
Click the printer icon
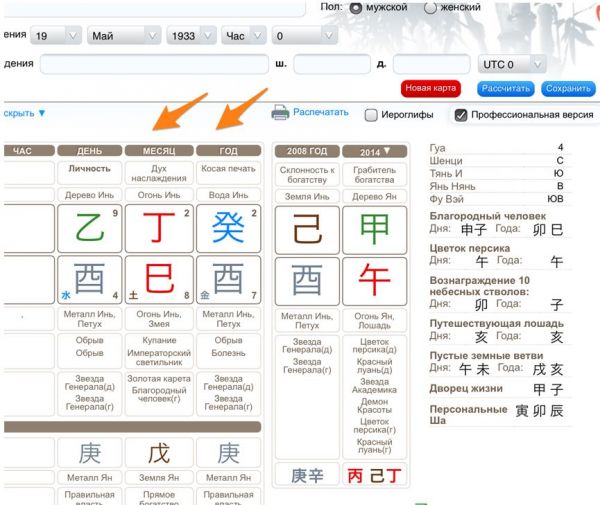pos(281,113)
